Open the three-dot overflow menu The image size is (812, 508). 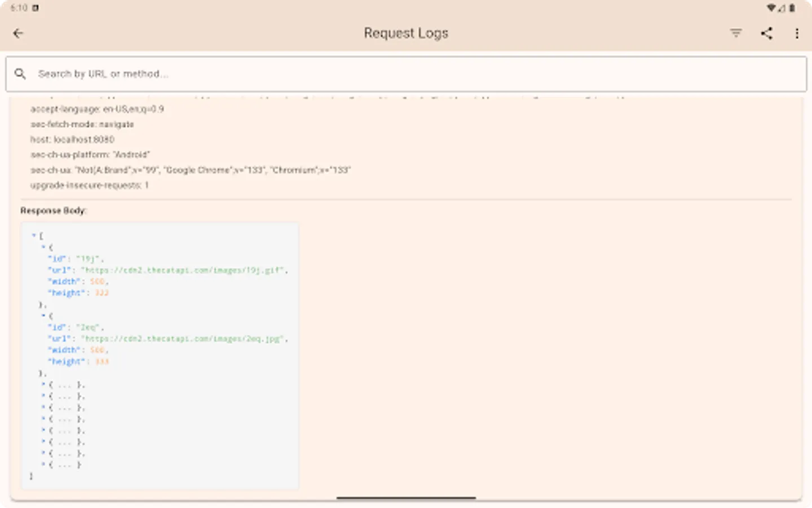(797, 33)
